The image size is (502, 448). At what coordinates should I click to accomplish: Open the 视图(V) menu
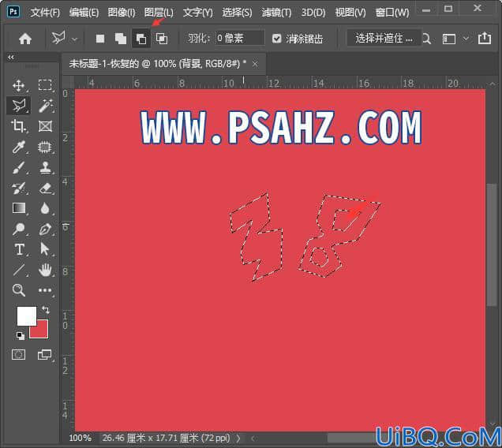350,13
